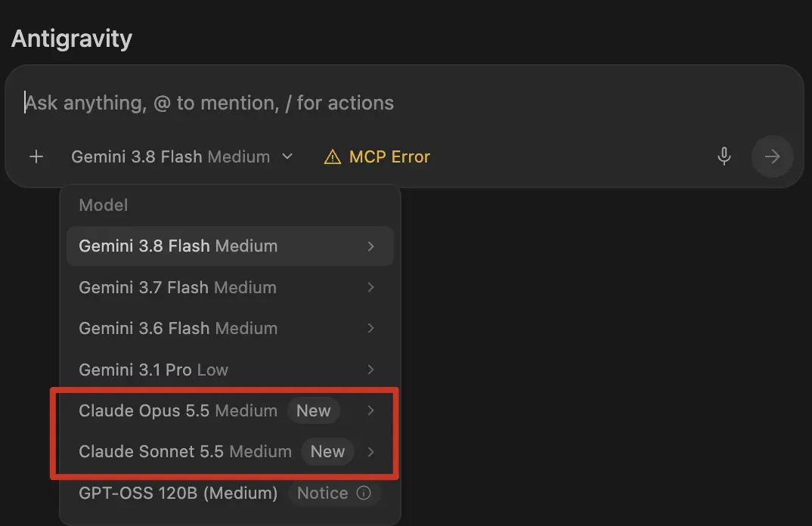Click the MCP Error warning triangle icon

coord(333,157)
